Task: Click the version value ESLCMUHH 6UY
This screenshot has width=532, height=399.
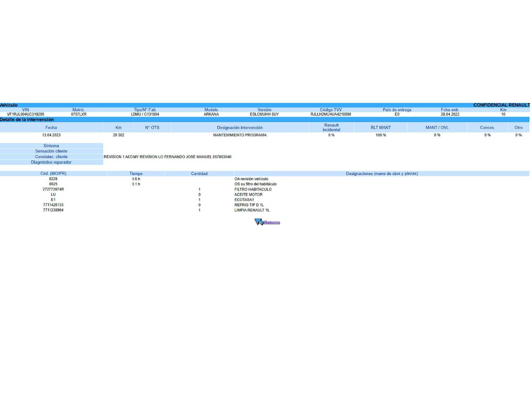Action: tap(265, 115)
